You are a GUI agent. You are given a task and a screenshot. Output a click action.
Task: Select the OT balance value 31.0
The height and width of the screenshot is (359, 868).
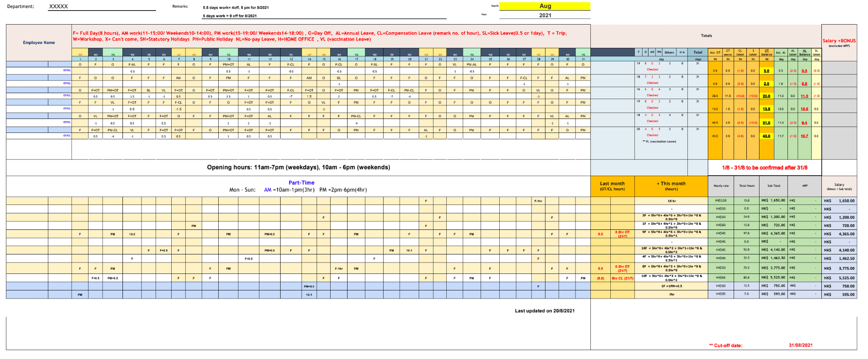(766, 123)
